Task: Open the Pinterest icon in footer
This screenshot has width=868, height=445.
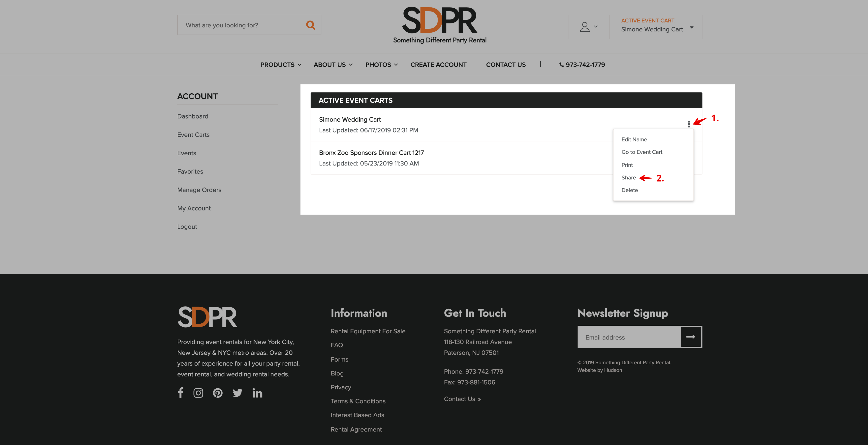Action: click(x=218, y=393)
